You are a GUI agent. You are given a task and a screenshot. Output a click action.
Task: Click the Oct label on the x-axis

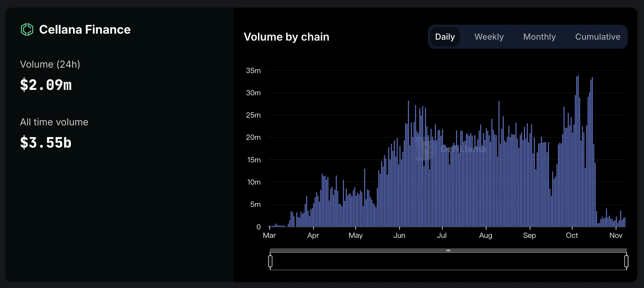coord(572,235)
